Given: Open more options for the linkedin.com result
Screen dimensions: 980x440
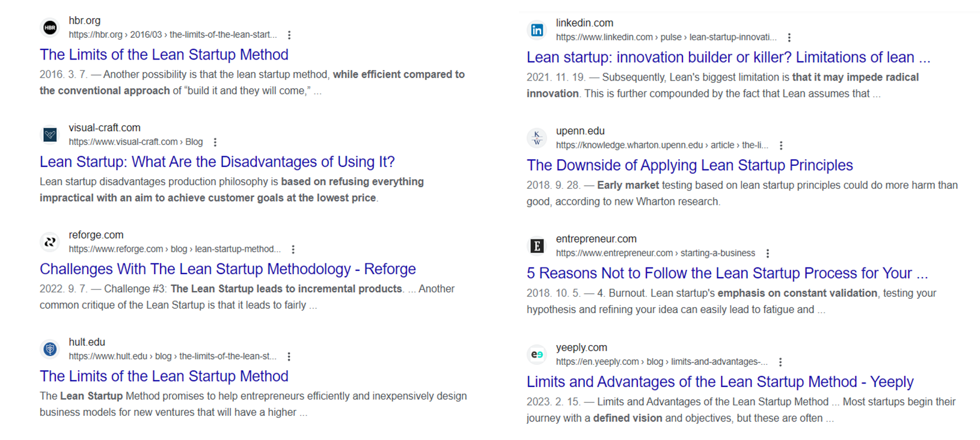Looking at the screenshot, I should pyautogui.click(x=789, y=37).
